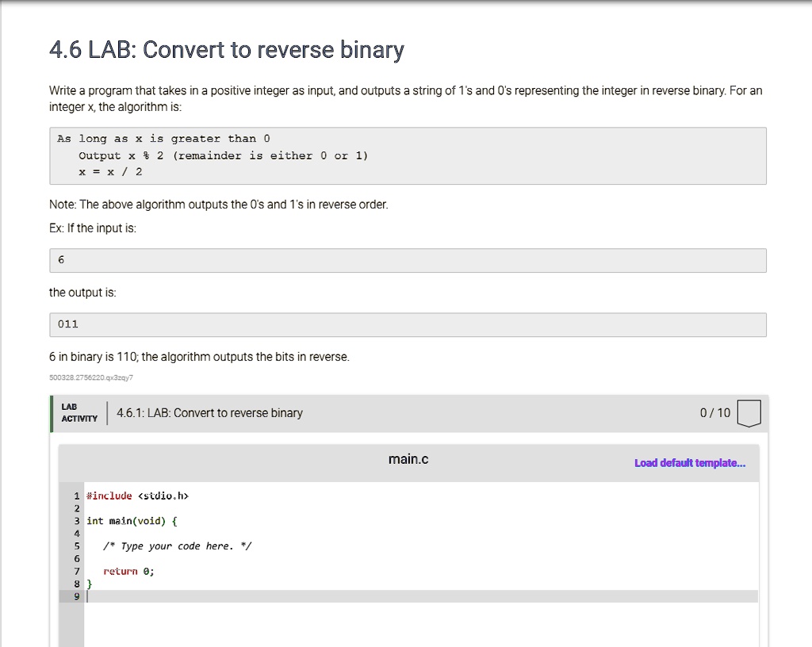This screenshot has width=812, height=647.
Task: Select the example input box showing 6
Action: [408, 260]
